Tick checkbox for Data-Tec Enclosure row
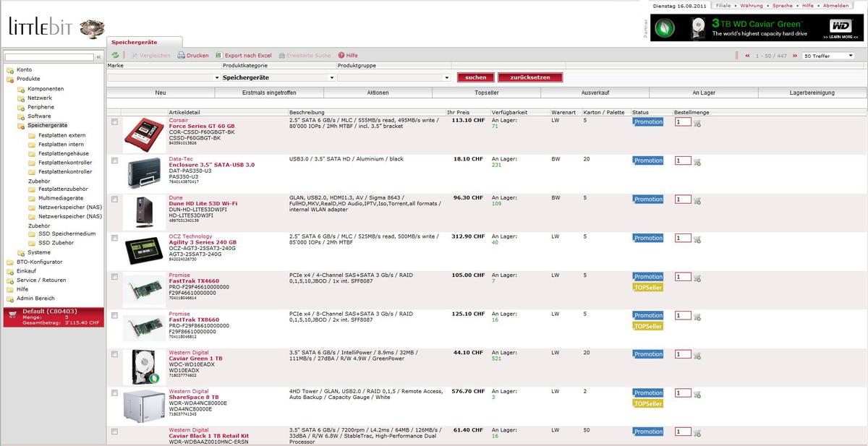 114,160
